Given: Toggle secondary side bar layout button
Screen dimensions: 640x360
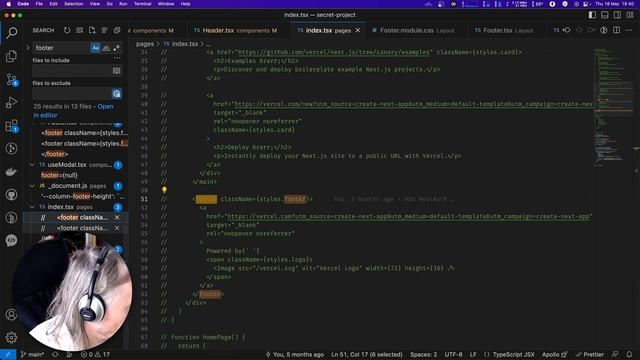Looking at the screenshot, I should click(x=618, y=15).
